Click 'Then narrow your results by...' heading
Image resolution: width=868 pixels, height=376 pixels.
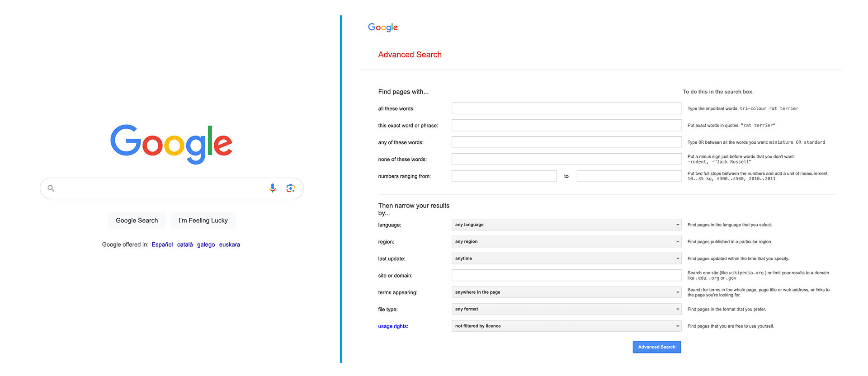[x=414, y=209]
